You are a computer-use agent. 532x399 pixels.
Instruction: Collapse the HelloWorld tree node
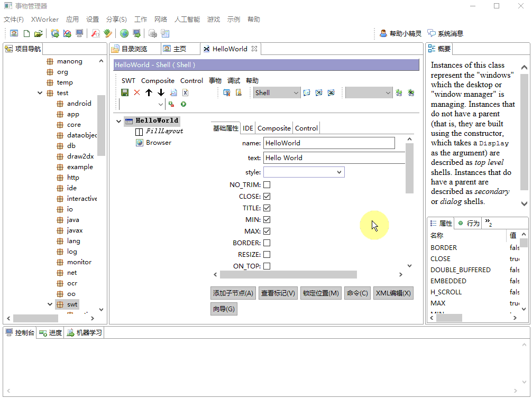[119, 121]
